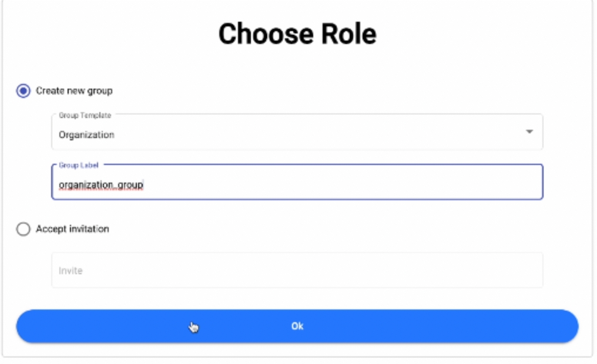Click the "organization_group" text in Group Label
Image resolution: width=597 pixels, height=364 pixels.
100,185
